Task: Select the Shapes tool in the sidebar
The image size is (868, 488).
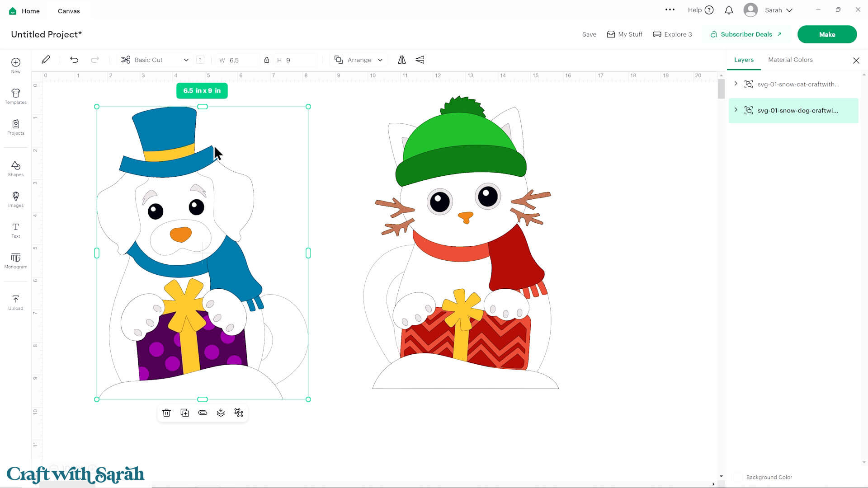Action: click(15, 168)
